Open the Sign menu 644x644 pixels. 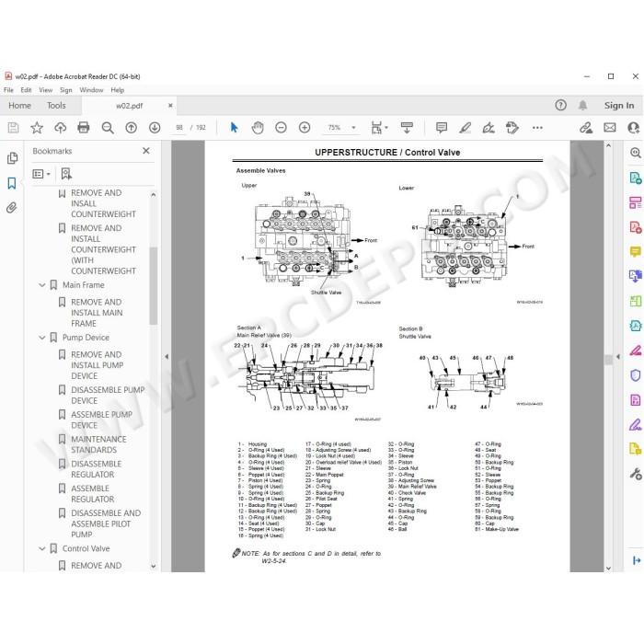point(65,90)
